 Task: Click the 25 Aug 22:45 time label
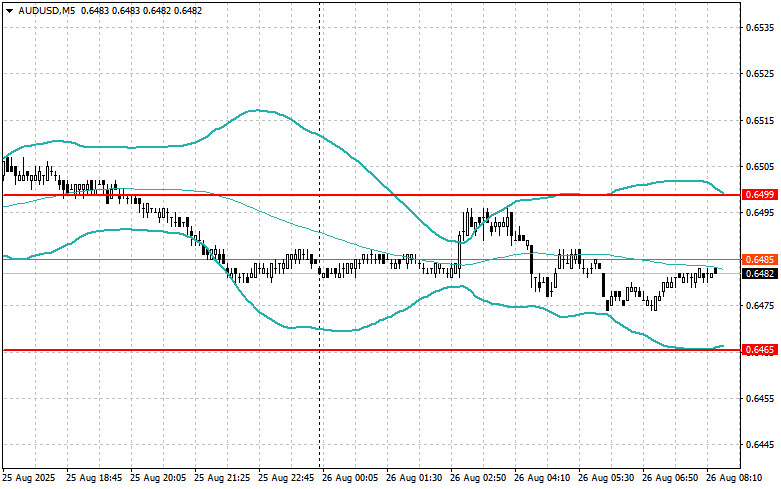coord(286,478)
